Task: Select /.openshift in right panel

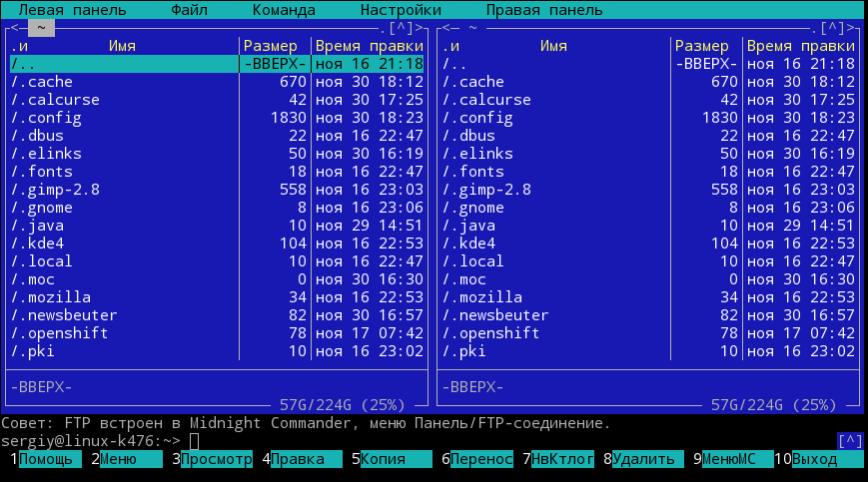Action: (x=649, y=333)
